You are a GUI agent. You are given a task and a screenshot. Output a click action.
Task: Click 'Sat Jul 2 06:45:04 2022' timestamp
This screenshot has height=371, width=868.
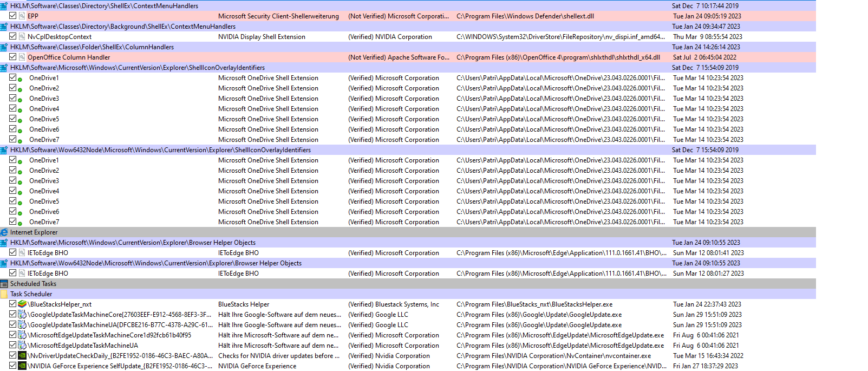(704, 57)
